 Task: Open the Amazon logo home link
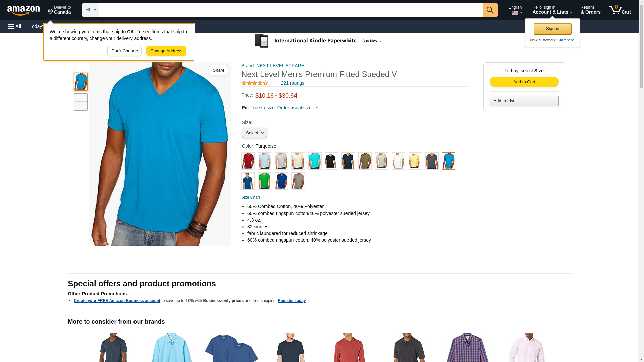(x=23, y=10)
